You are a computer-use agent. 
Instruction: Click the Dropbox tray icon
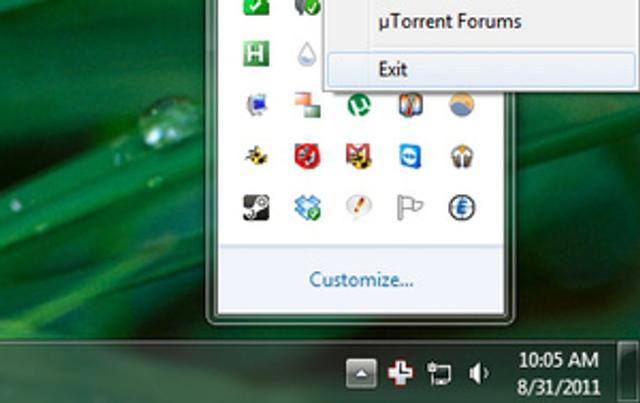307,208
